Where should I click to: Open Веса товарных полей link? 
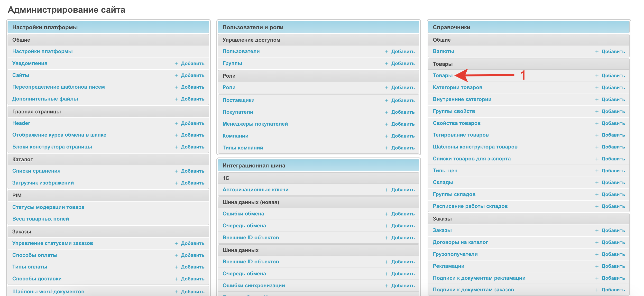40,219
